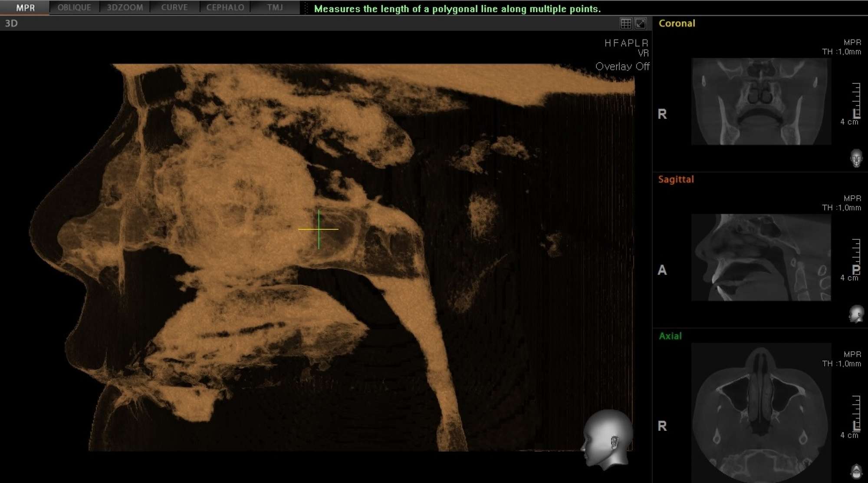Click the H F A P L R orientation letters
Screen dimensions: 868x483
coord(626,43)
